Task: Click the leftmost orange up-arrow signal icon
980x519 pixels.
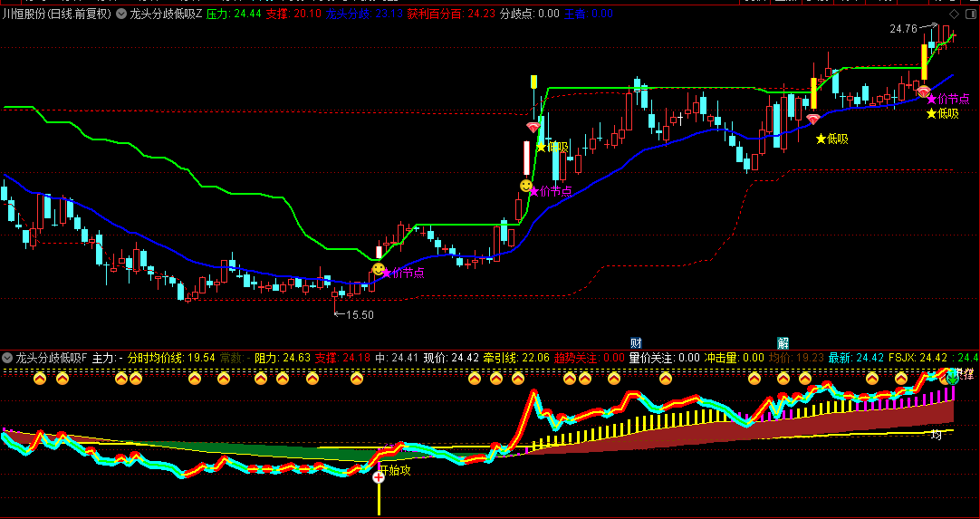Action: 40,379
